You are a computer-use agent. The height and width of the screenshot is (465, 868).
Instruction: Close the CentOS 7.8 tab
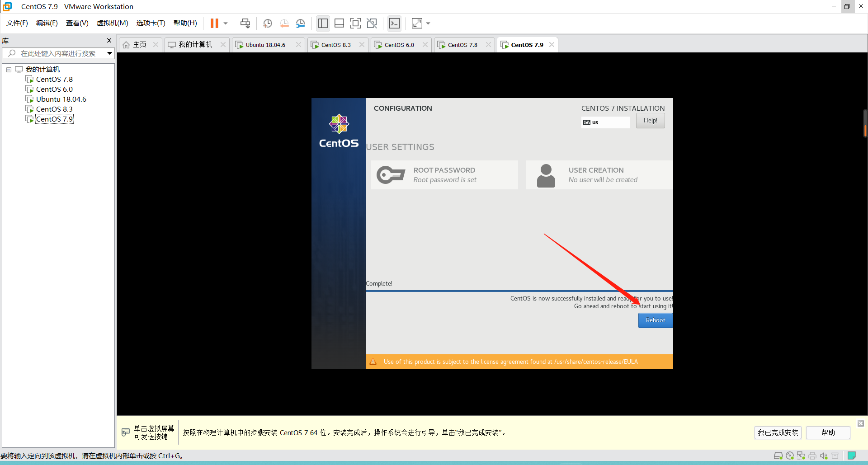[488, 45]
